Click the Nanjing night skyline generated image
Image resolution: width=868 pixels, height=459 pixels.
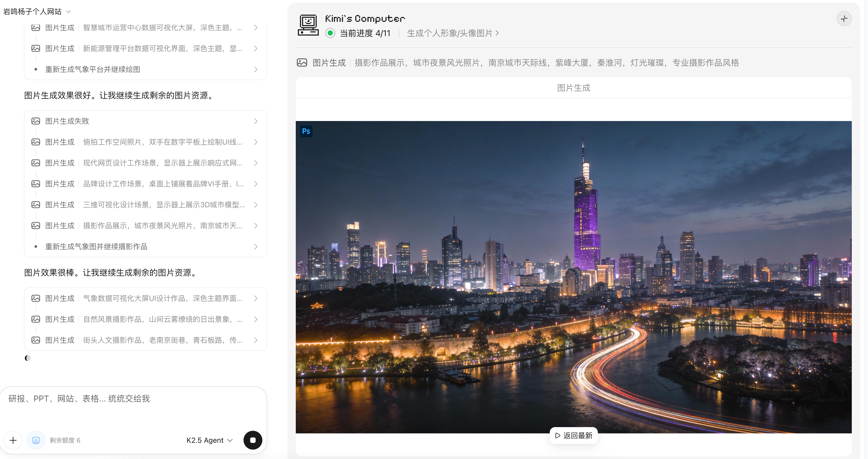coord(574,277)
